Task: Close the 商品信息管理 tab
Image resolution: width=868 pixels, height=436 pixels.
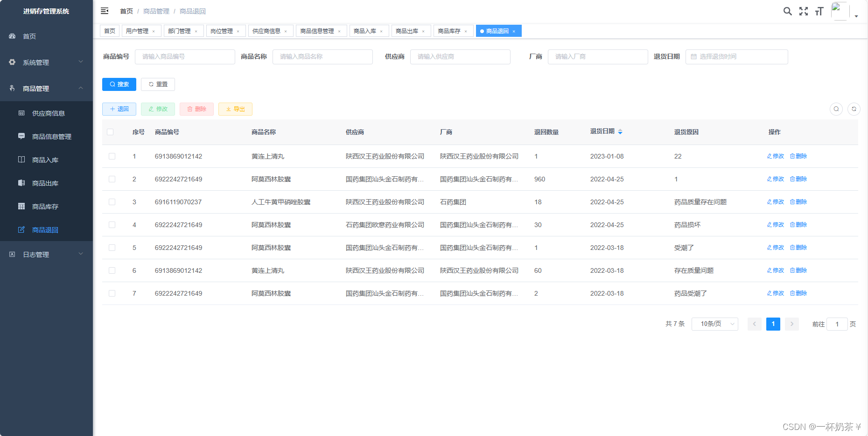Action: coord(339,31)
